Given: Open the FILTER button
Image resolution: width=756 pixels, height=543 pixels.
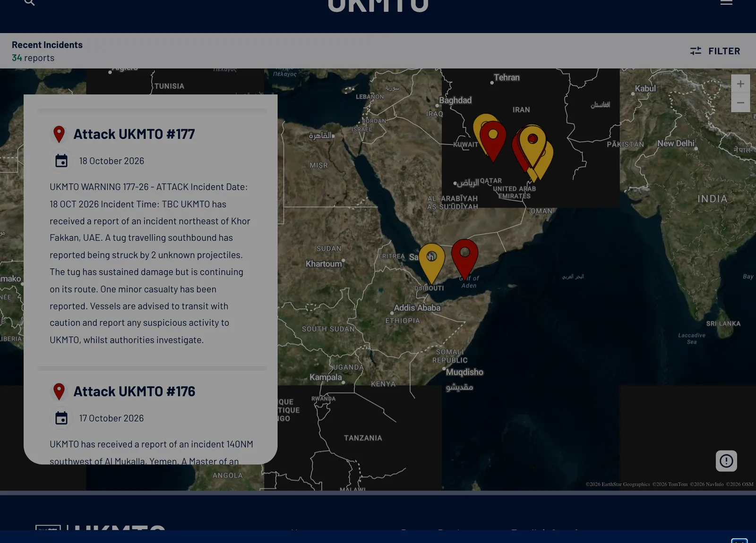Looking at the screenshot, I should (x=715, y=51).
